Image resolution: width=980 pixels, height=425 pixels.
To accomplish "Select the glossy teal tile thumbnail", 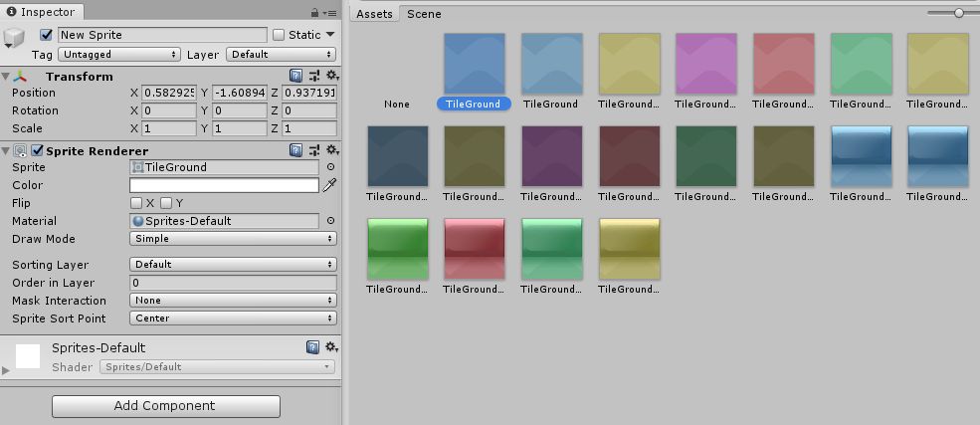I will tap(551, 249).
